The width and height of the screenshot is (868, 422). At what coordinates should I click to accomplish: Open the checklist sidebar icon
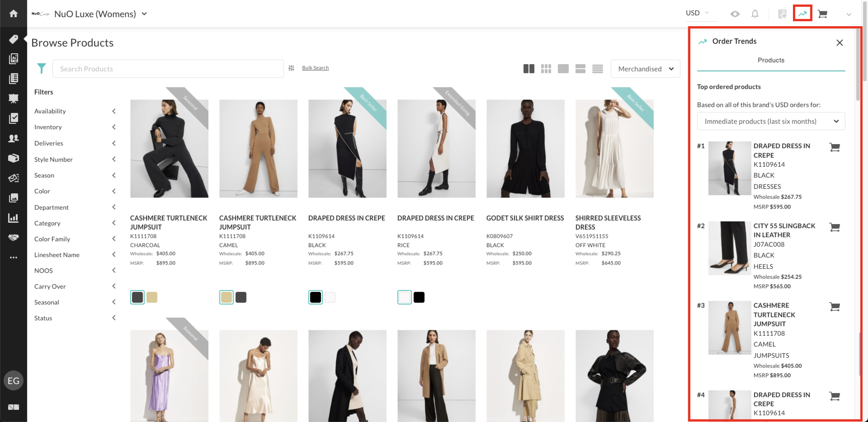point(14,118)
